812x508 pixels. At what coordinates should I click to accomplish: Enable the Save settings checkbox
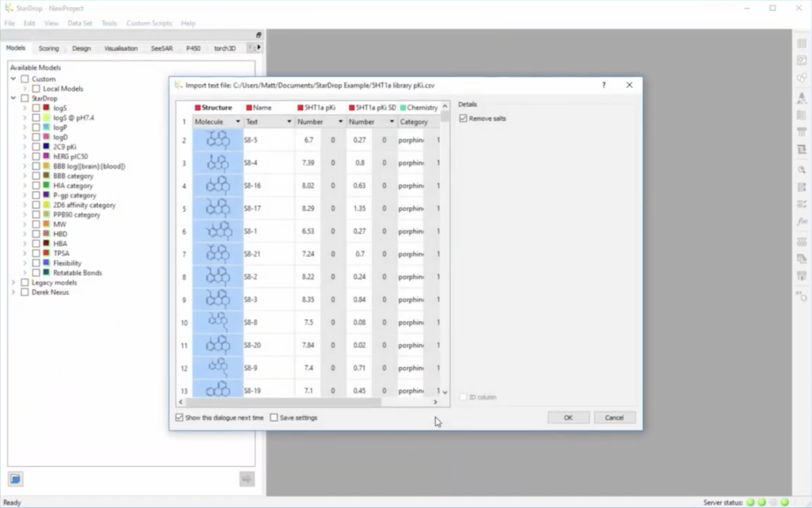(x=274, y=418)
